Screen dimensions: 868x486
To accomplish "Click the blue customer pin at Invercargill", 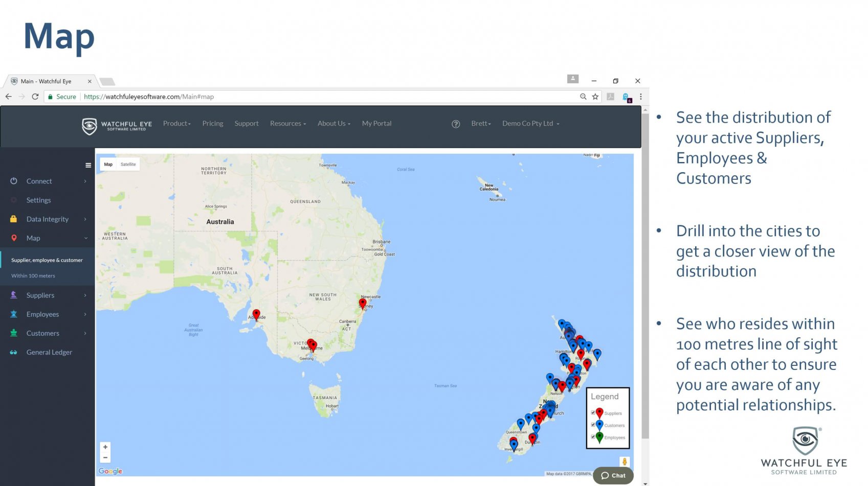I will click(514, 444).
